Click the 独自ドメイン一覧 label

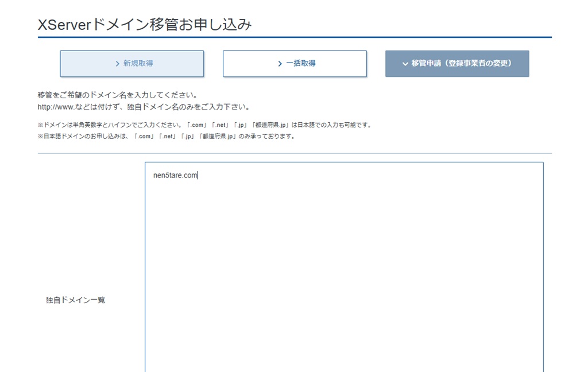point(75,300)
